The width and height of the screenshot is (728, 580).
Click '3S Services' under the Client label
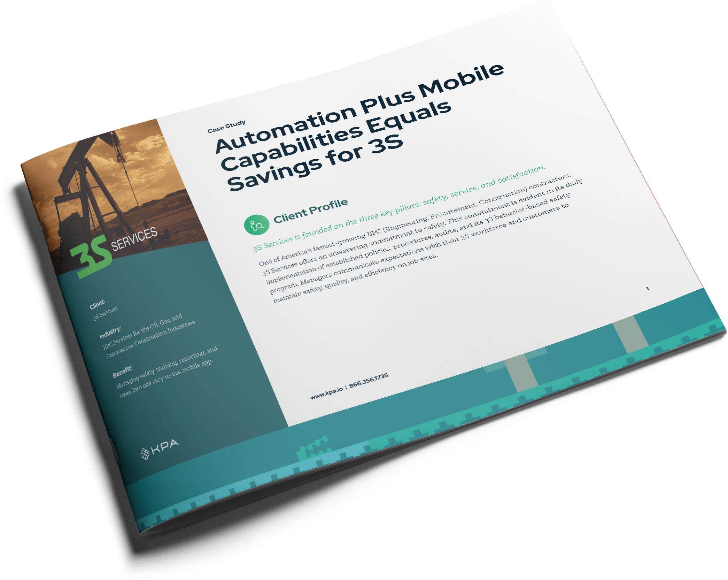106,313
